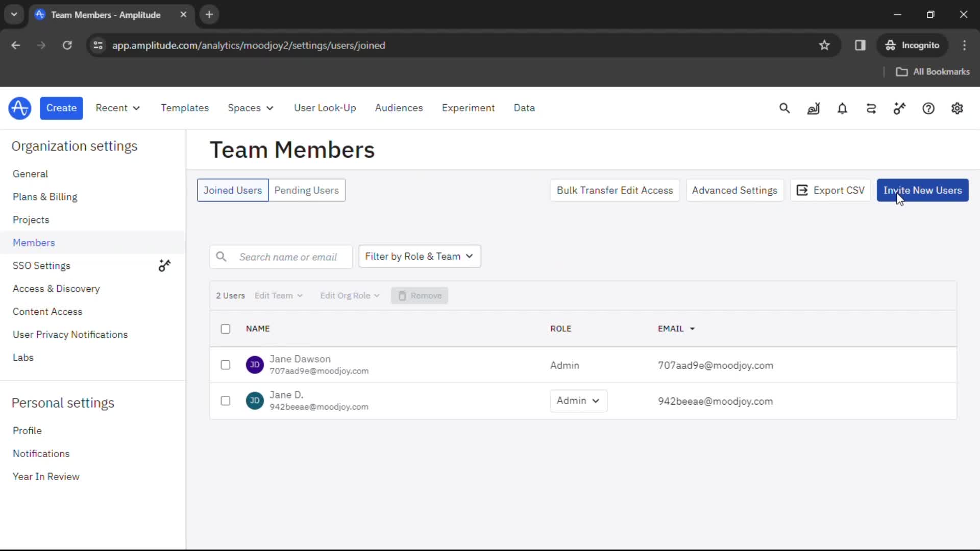The width and height of the screenshot is (980, 551).
Task: Toggle checkbox for Jane Dawson row
Action: point(226,365)
